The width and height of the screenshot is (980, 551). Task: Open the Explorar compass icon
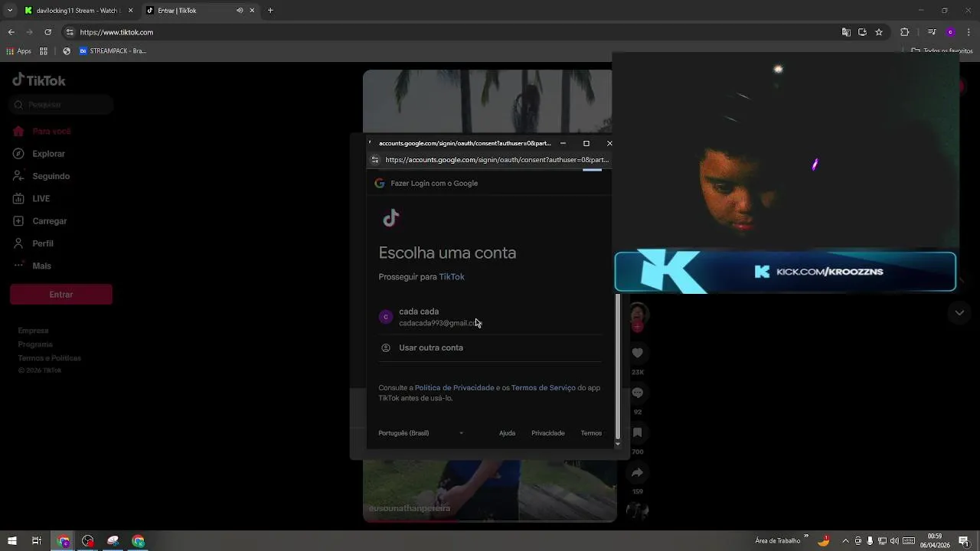click(18, 154)
